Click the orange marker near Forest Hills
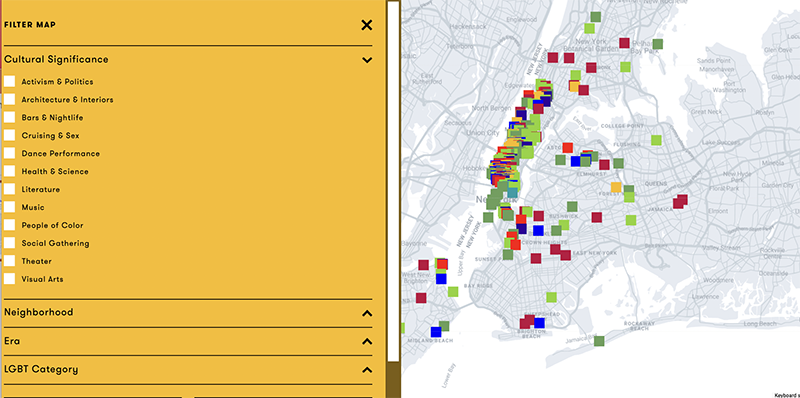The image size is (800, 398). (616, 187)
